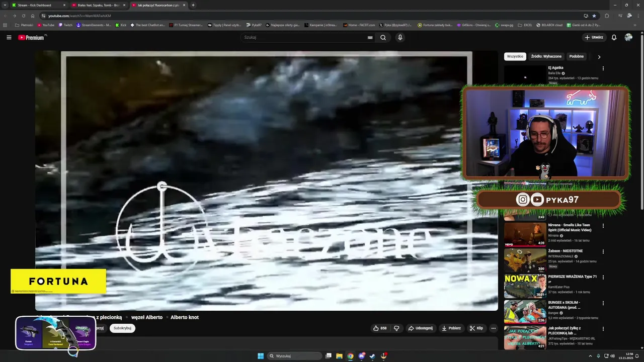
Task: Open the YouTube hamburger guide menu
Action: tap(9, 37)
